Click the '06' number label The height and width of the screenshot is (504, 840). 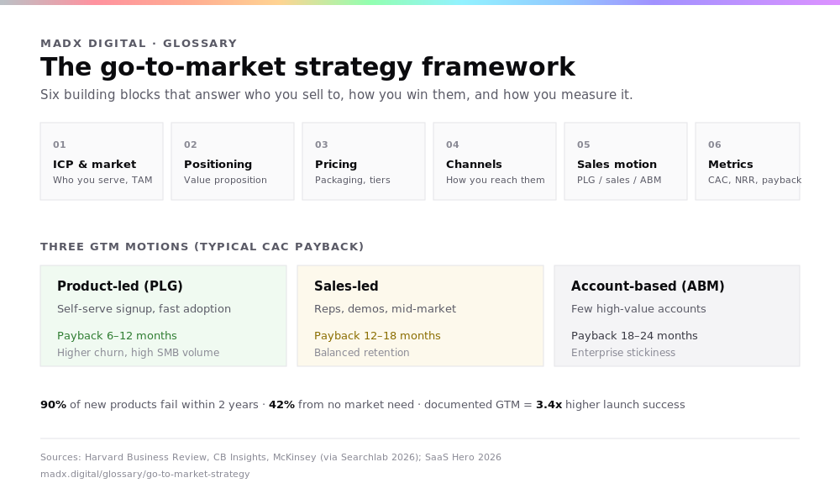(x=715, y=144)
